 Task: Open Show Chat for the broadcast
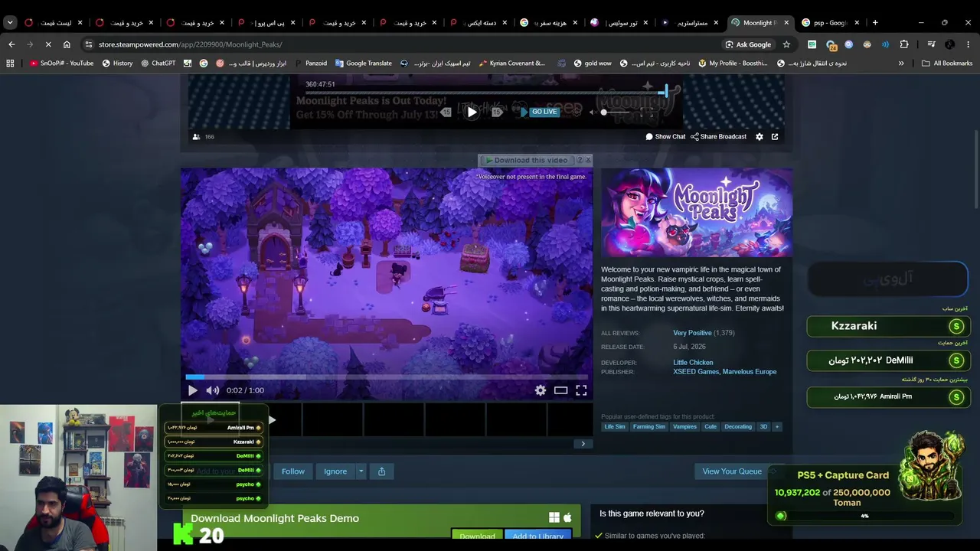(665, 137)
